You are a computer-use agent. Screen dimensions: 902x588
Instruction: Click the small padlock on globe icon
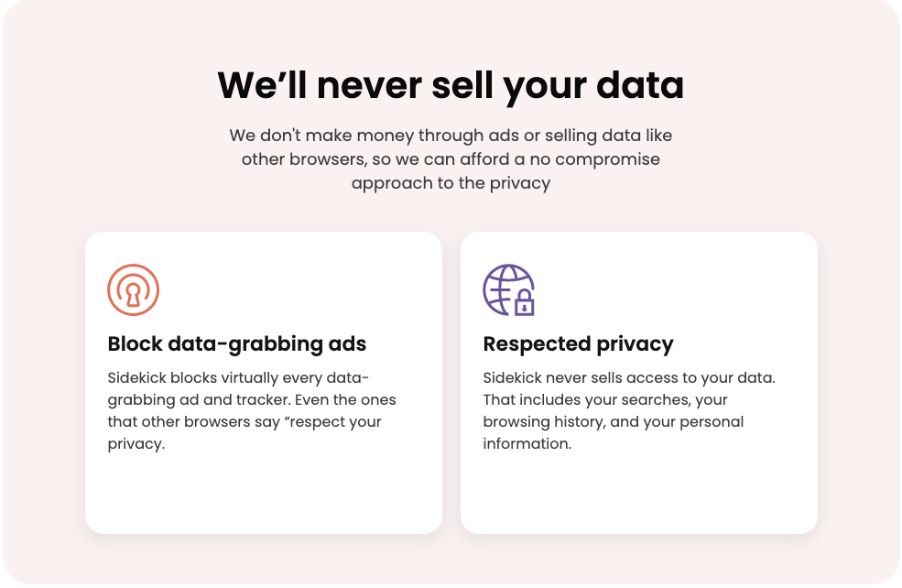524,304
